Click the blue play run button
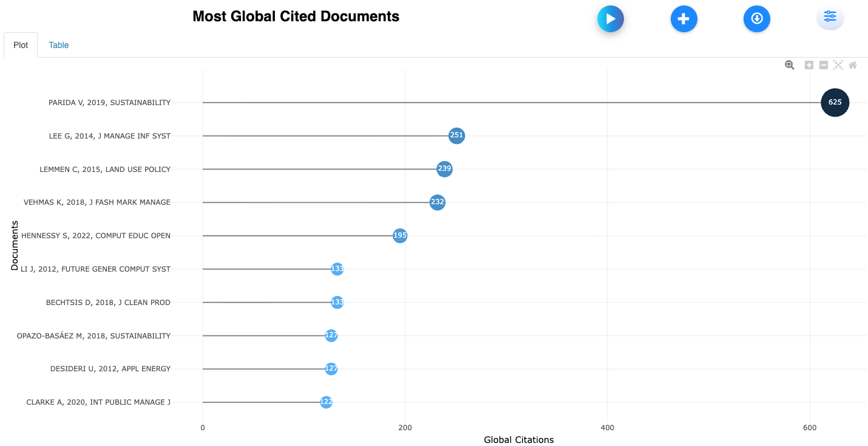The width and height of the screenshot is (868, 446). 611,19
